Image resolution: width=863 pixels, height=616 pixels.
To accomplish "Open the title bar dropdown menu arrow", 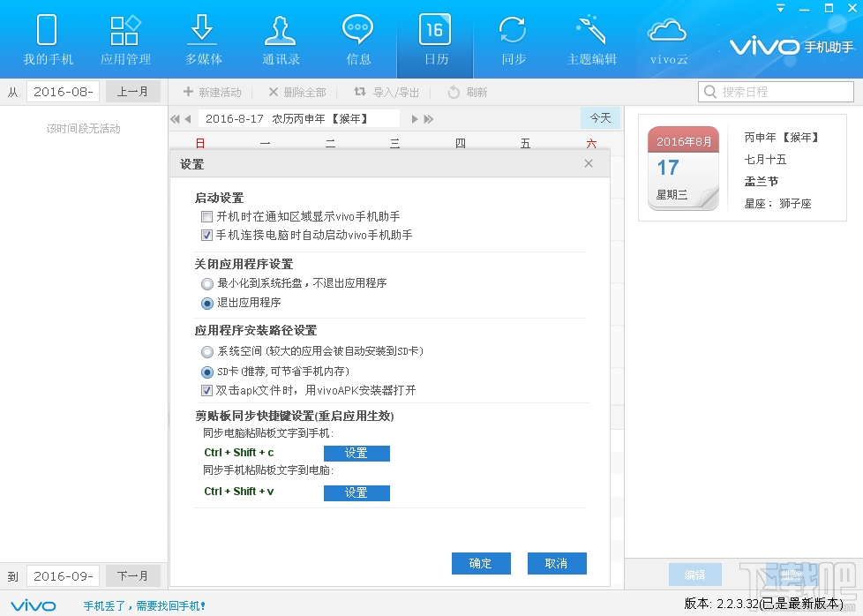I will pyautogui.click(x=780, y=8).
